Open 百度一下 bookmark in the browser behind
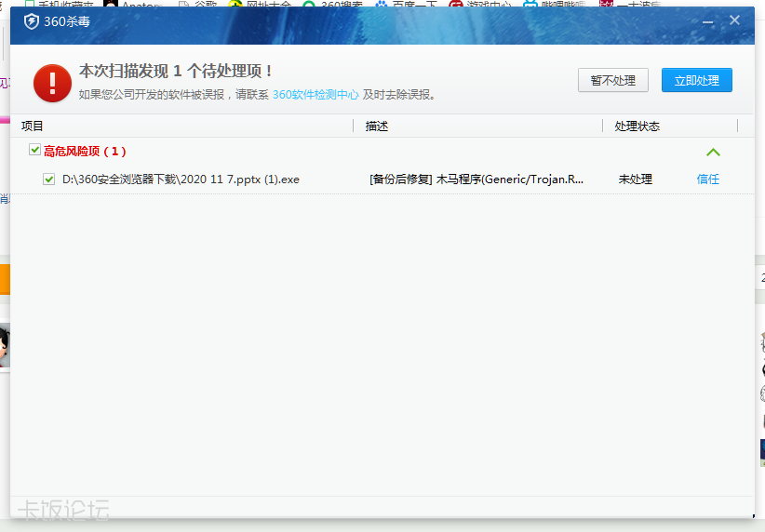 pyautogui.click(x=407, y=5)
